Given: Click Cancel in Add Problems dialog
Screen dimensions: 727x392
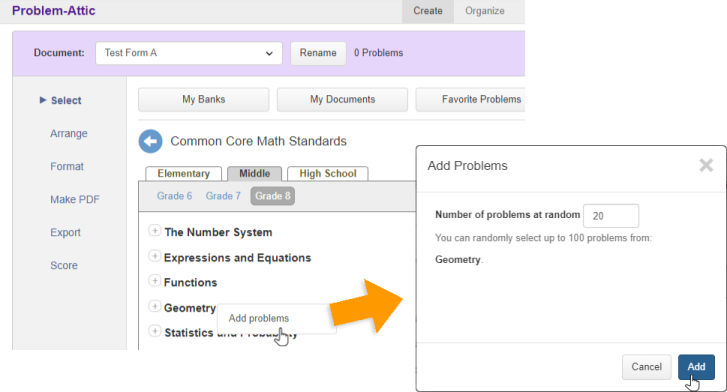Looking at the screenshot, I should [x=646, y=367].
